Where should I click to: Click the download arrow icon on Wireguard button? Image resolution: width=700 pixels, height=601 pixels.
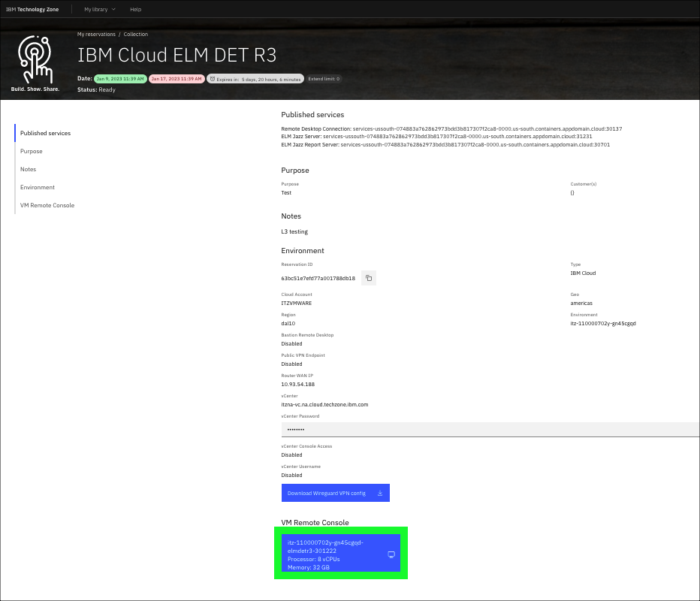tap(380, 494)
